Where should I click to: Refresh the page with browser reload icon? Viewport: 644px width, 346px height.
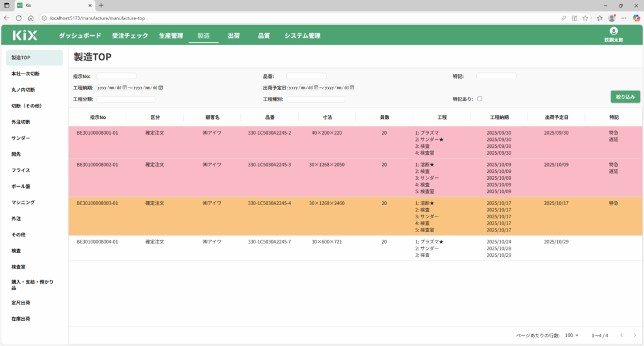coord(18,18)
